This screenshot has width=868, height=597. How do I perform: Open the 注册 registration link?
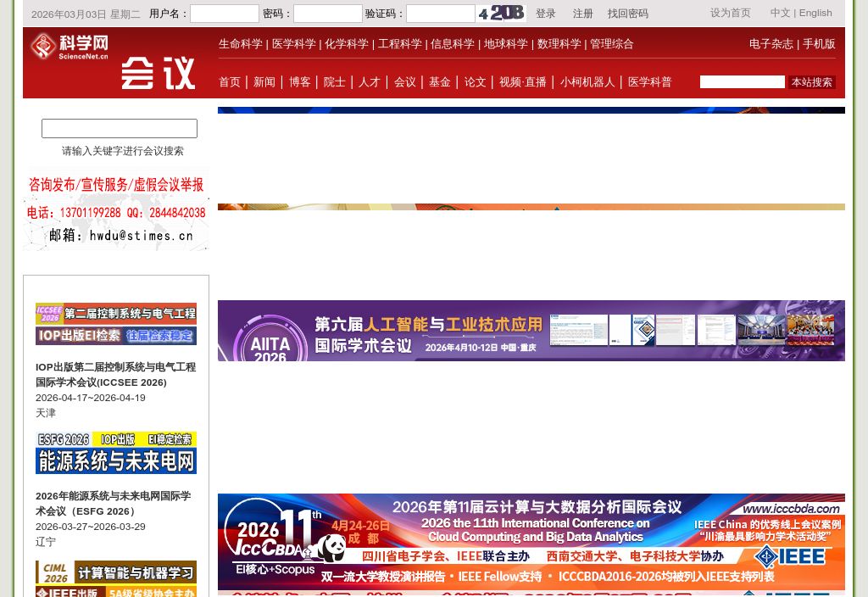click(582, 13)
